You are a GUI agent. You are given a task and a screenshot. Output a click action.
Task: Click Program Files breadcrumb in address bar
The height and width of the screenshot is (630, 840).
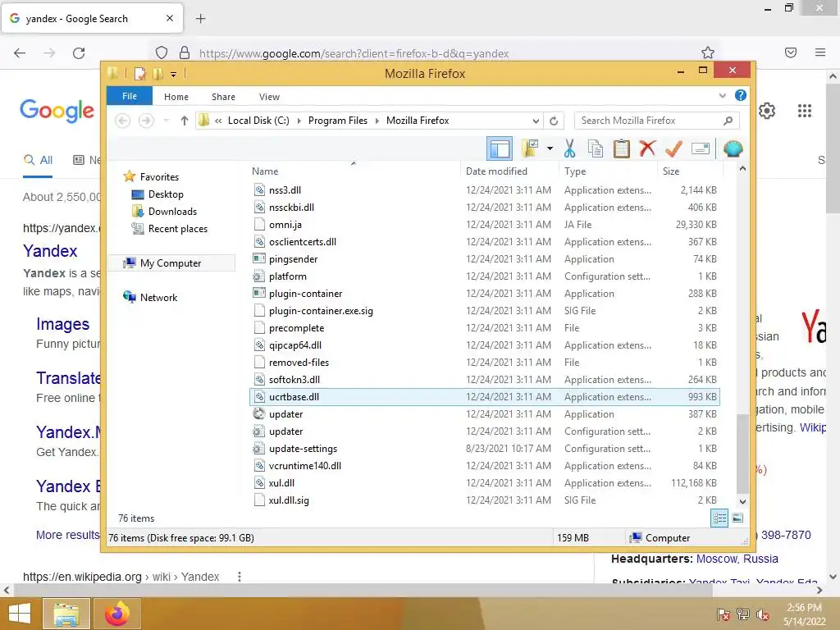pos(337,121)
